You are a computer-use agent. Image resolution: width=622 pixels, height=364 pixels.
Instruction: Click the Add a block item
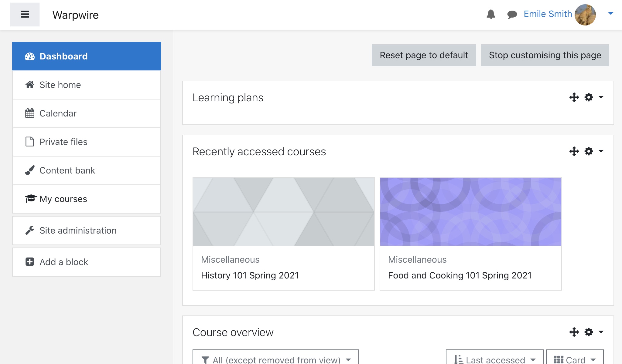63,262
